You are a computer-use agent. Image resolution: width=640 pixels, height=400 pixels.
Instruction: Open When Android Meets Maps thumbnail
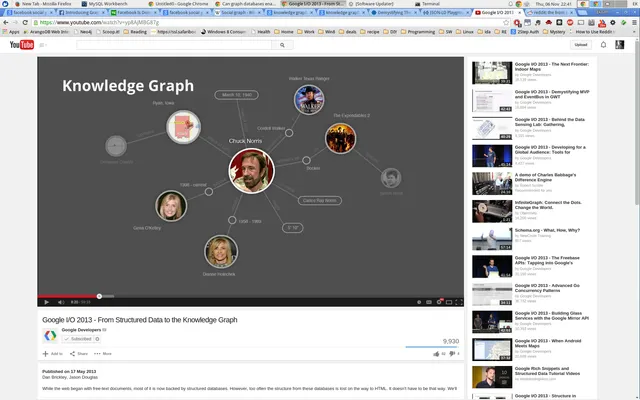point(492,349)
